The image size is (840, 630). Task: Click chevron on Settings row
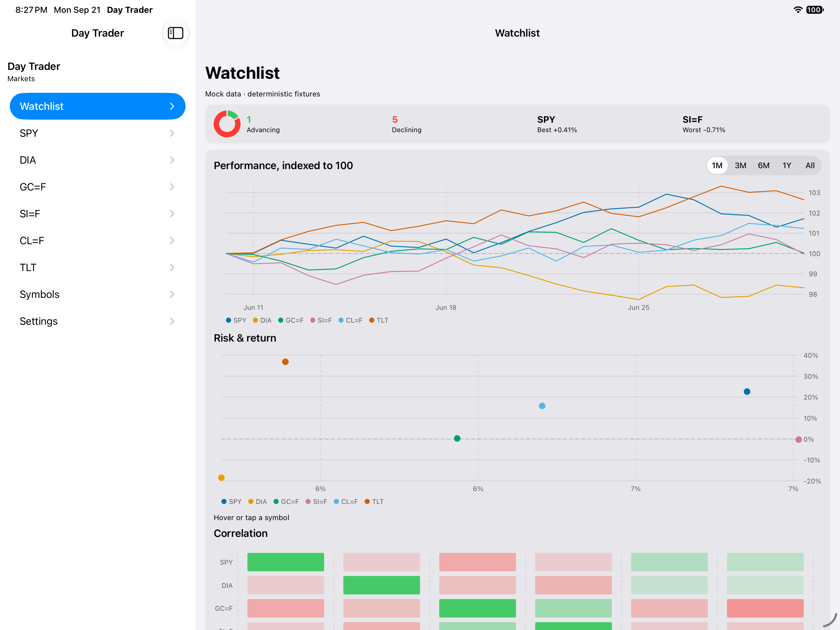[172, 321]
